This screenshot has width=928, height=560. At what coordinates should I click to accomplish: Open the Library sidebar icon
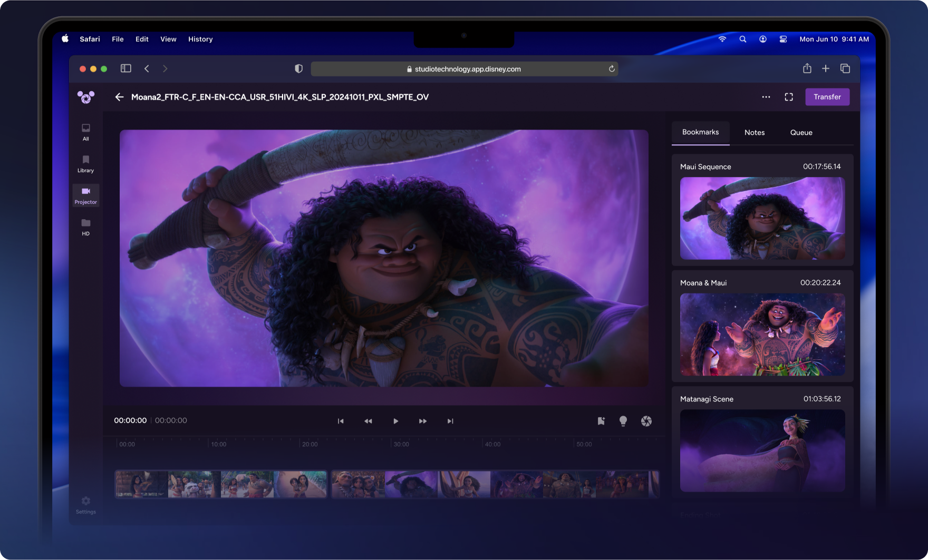85,163
